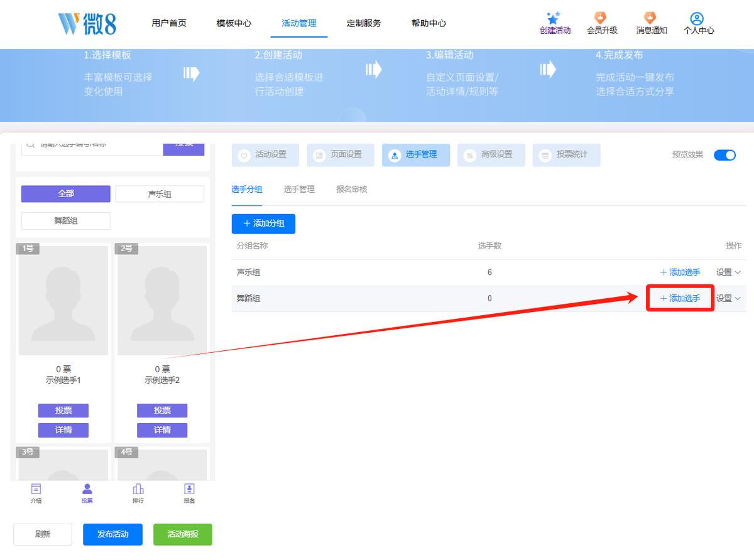
Task: Click 添加选手 for 声乐组
Action: click(x=680, y=272)
